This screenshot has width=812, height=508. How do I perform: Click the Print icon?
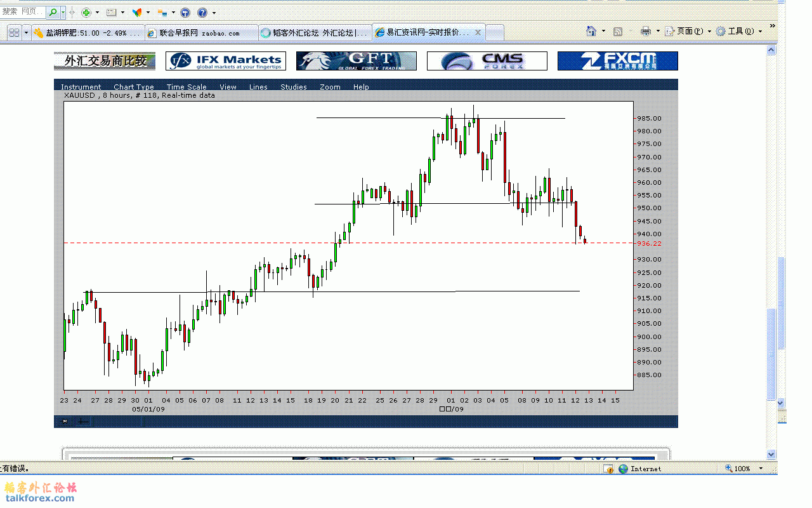tap(646, 31)
